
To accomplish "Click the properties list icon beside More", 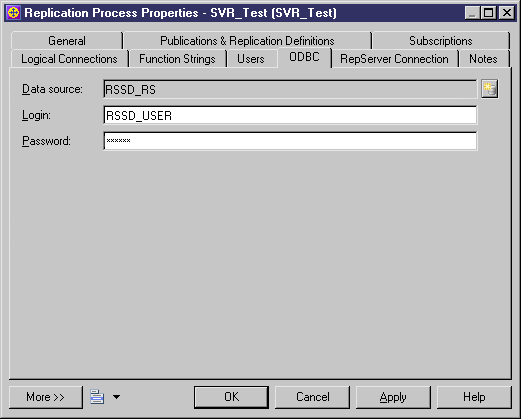I will pyautogui.click(x=97, y=397).
